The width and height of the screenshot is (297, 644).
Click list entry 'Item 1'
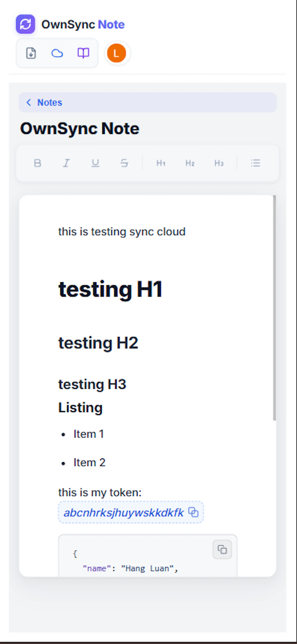point(89,434)
